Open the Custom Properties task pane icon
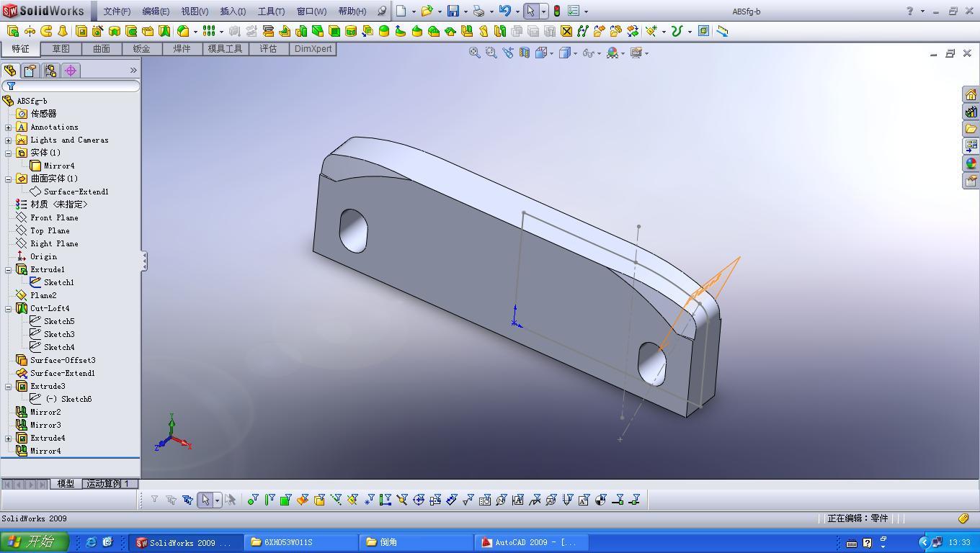Viewport: 980px width, 553px height. point(971,181)
